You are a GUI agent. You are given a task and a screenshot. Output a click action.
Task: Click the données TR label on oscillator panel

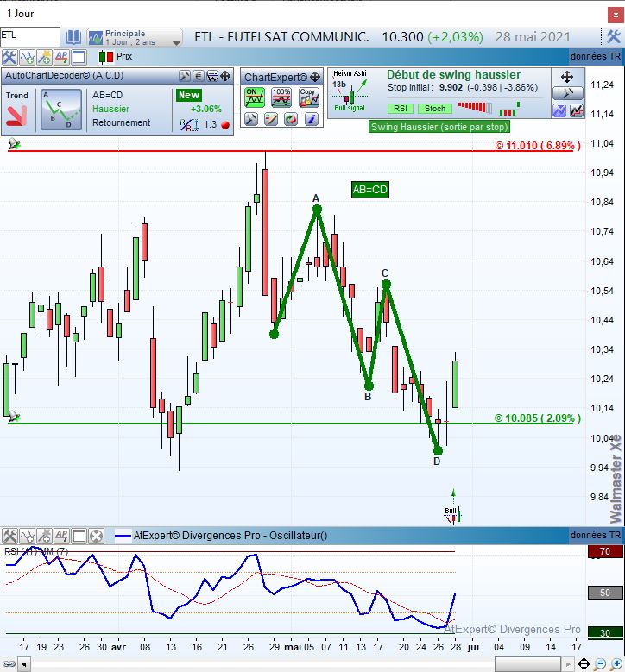(x=596, y=535)
